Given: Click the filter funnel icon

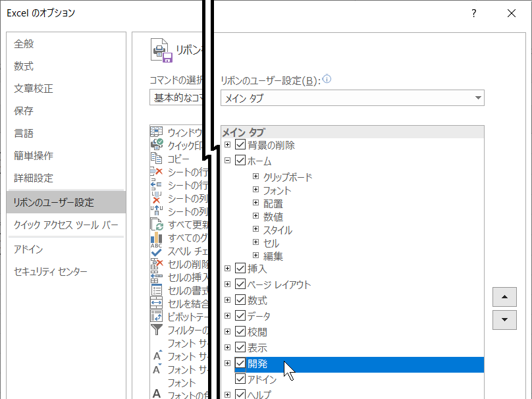Looking at the screenshot, I should (157, 329).
